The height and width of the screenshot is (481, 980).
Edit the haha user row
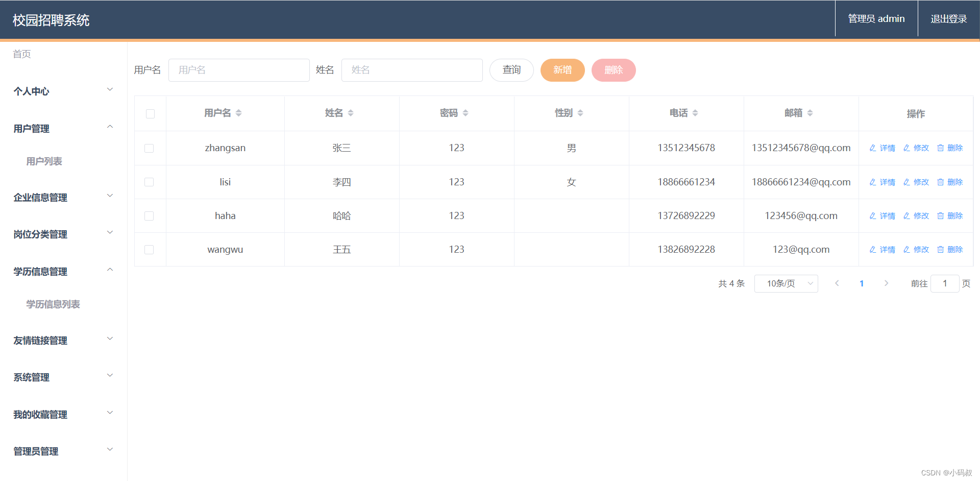tap(916, 216)
